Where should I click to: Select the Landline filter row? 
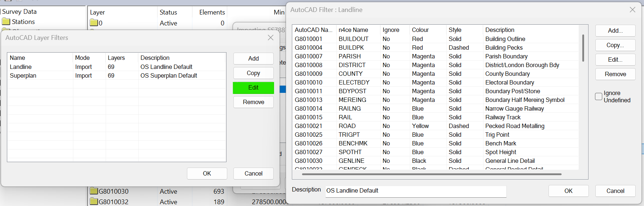117,67
